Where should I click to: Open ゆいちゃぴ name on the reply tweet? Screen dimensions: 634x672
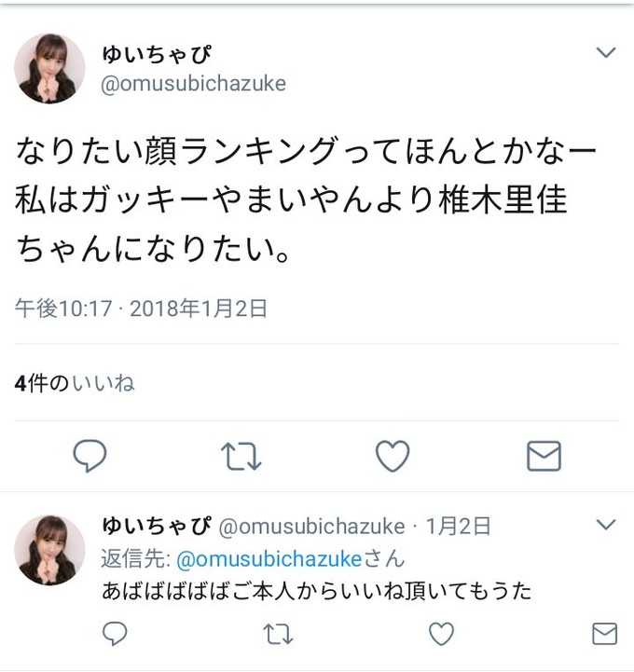(x=157, y=526)
